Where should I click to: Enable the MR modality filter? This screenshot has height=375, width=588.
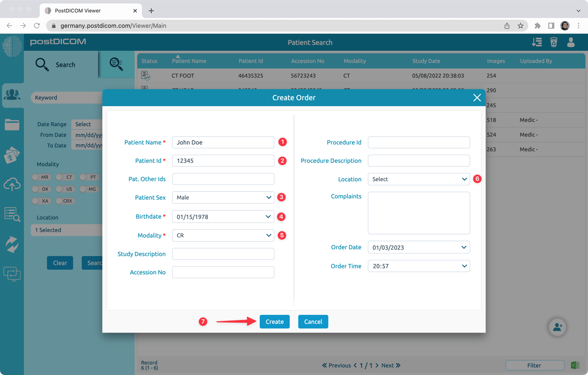41,177
